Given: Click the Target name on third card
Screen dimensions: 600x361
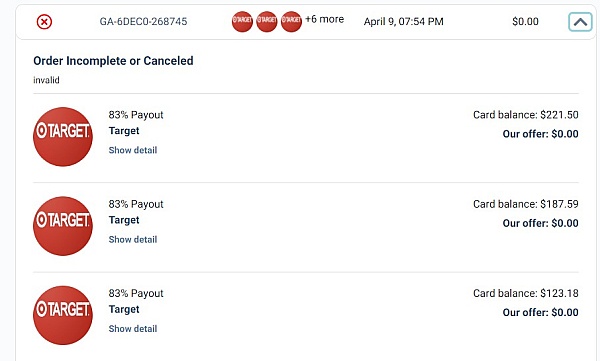Looking at the screenshot, I should pyautogui.click(x=124, y=309).
